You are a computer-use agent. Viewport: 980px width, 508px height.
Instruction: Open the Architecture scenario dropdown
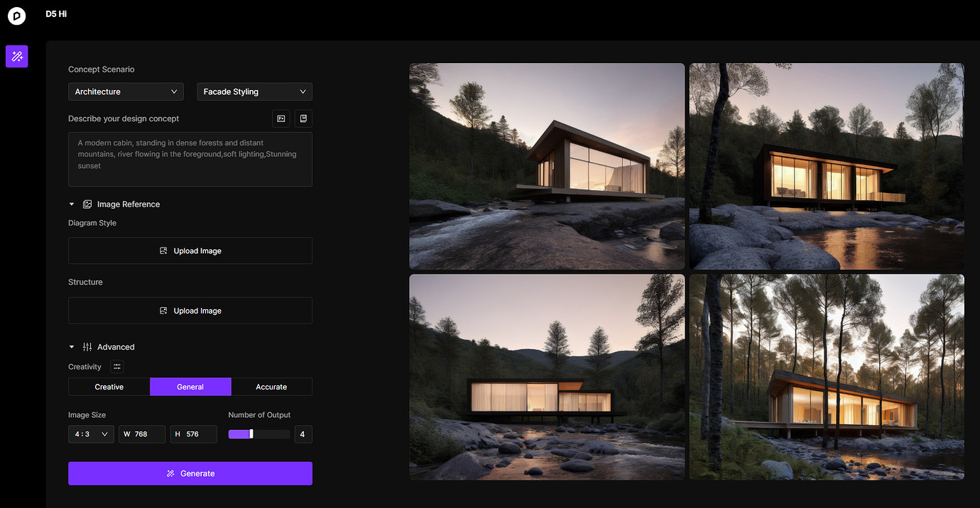[x=126, y=92]
